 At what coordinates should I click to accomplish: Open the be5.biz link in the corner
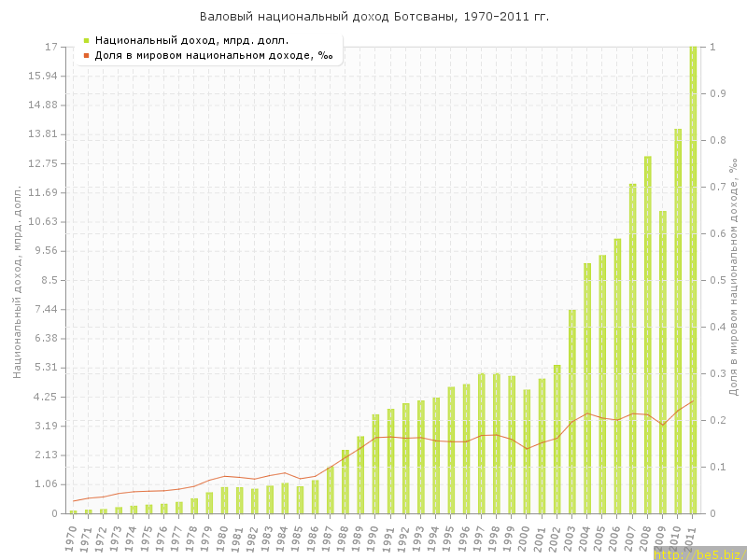click(698, 554)
